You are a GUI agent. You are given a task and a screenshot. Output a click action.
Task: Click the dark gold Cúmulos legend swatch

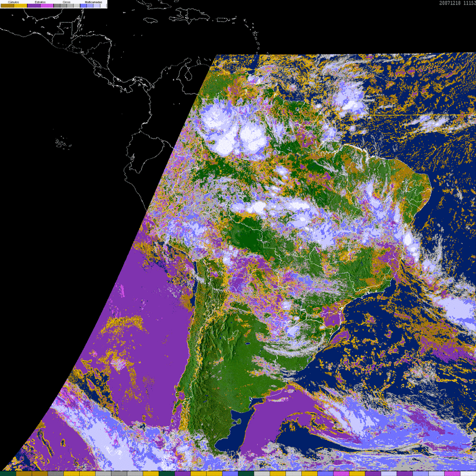pos(7,5)
